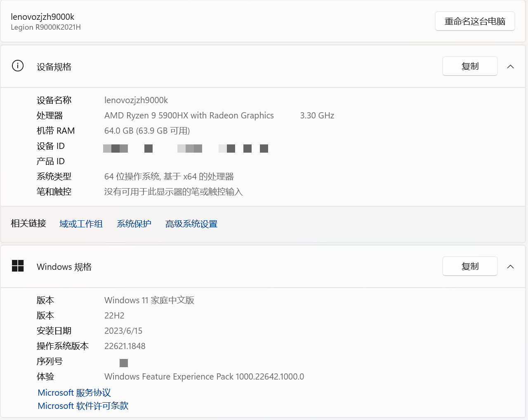Click the 序列号 label
528x420 pixels.
pyautogui.click(x=49, y=361)
